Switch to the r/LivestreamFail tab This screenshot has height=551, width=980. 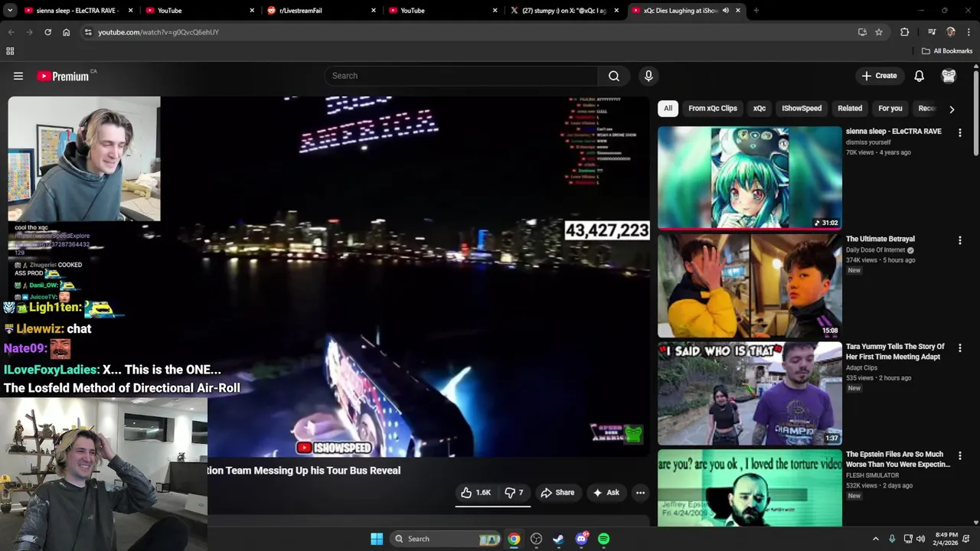pos(322,11)
